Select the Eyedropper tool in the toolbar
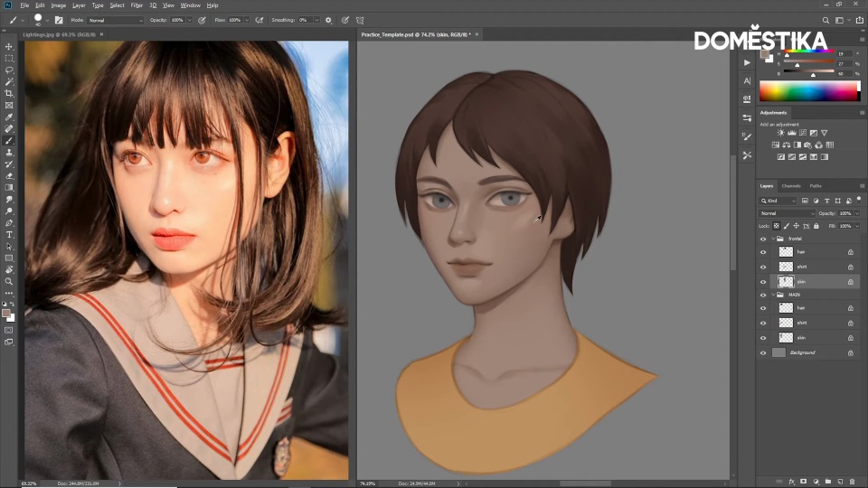The image size is (868, 488). tap(9, 117)
